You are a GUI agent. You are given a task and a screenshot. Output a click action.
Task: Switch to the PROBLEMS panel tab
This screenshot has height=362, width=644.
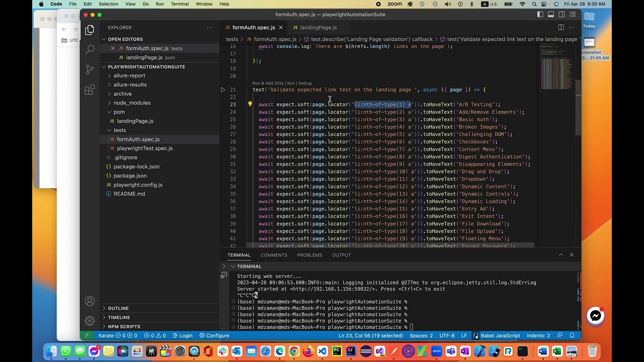pos(309,255)
